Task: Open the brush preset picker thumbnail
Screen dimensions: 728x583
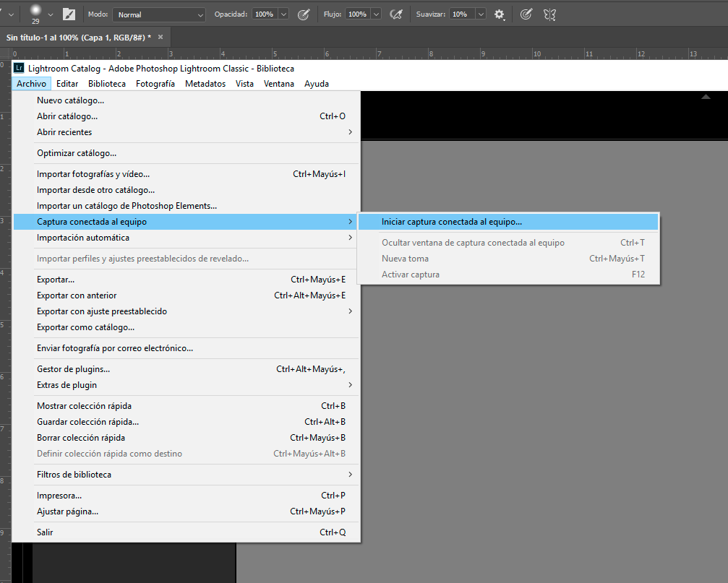Action: (x=35, y=14)
